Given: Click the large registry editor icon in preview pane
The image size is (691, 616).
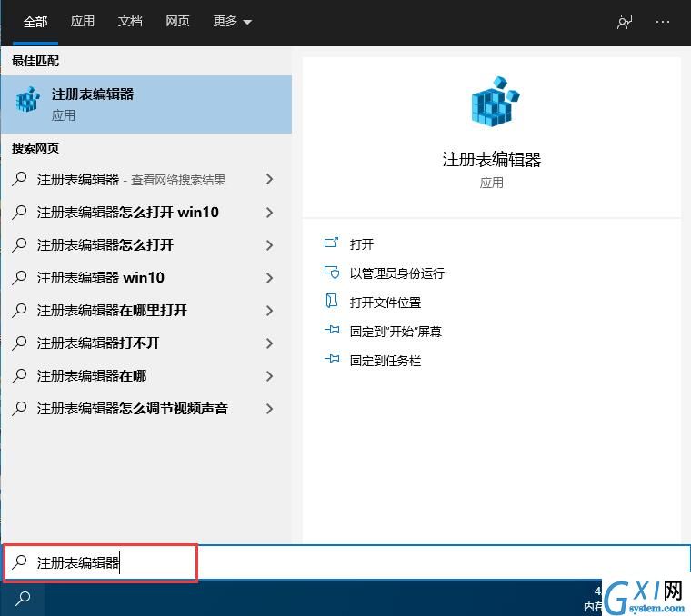Looking at the screenshot, I should 495,101.
